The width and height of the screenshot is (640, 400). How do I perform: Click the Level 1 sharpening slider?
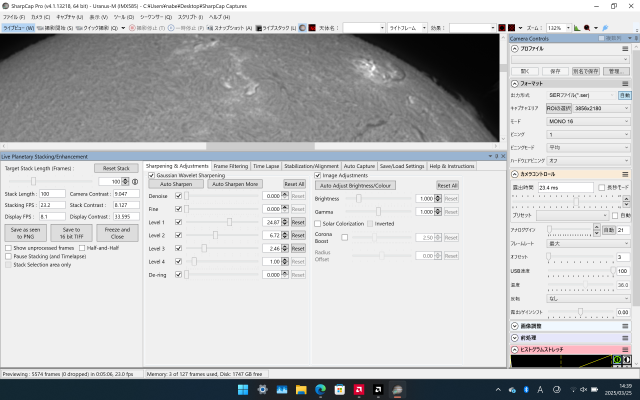[222, 222]
